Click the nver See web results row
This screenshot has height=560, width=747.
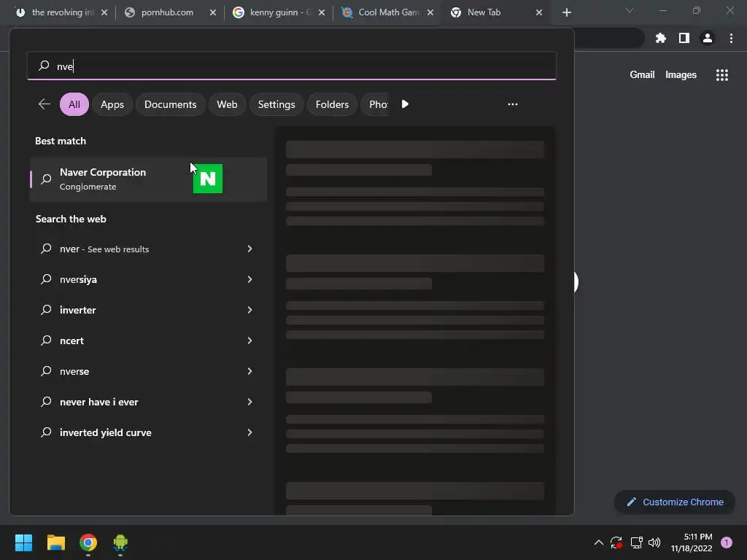(x=149, y=249)
